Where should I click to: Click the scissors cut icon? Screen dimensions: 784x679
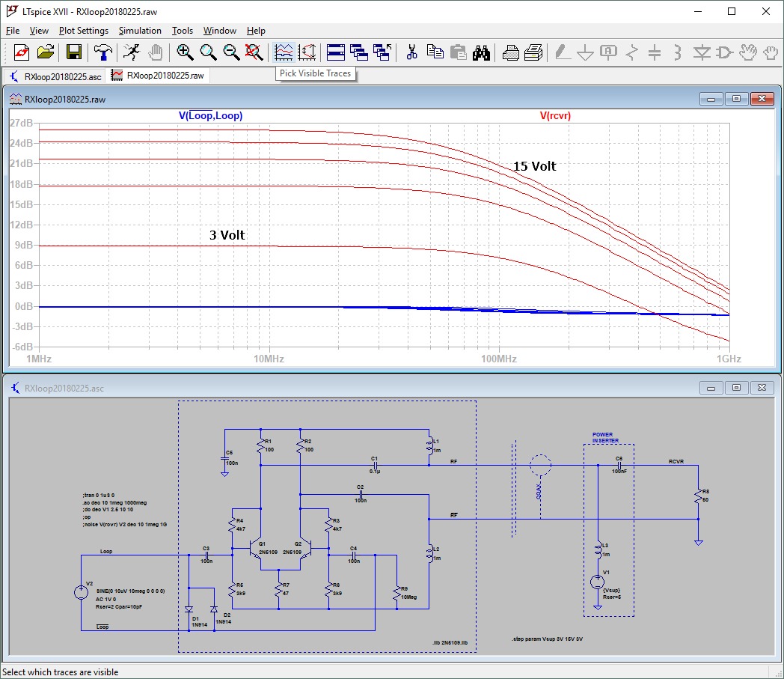click(x=411, y=52)
